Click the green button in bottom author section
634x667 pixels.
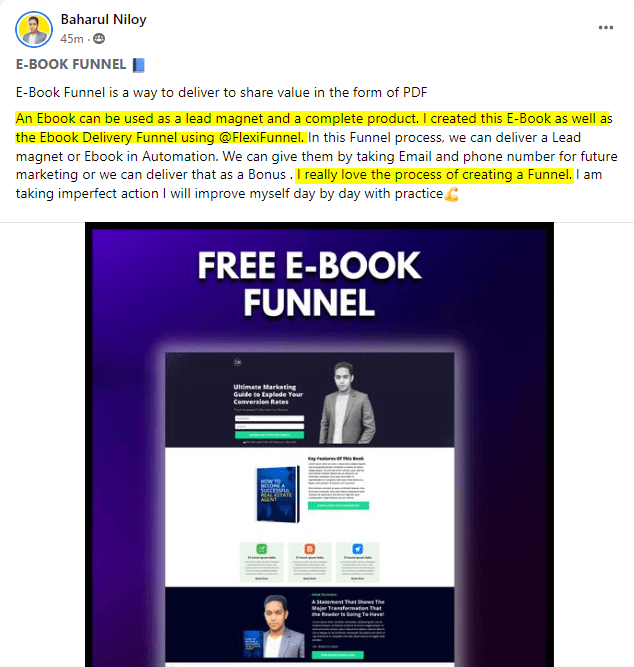point(338,655)
